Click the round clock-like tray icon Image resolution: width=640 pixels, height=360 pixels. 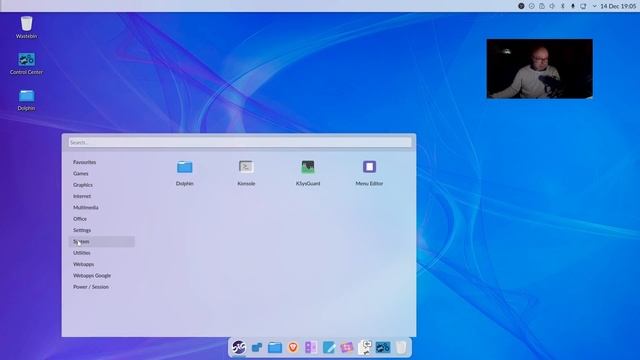[x=531, y=6]
